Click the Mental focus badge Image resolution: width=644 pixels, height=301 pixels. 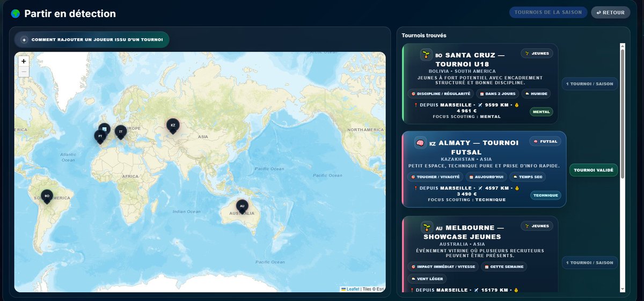[541, 112]
